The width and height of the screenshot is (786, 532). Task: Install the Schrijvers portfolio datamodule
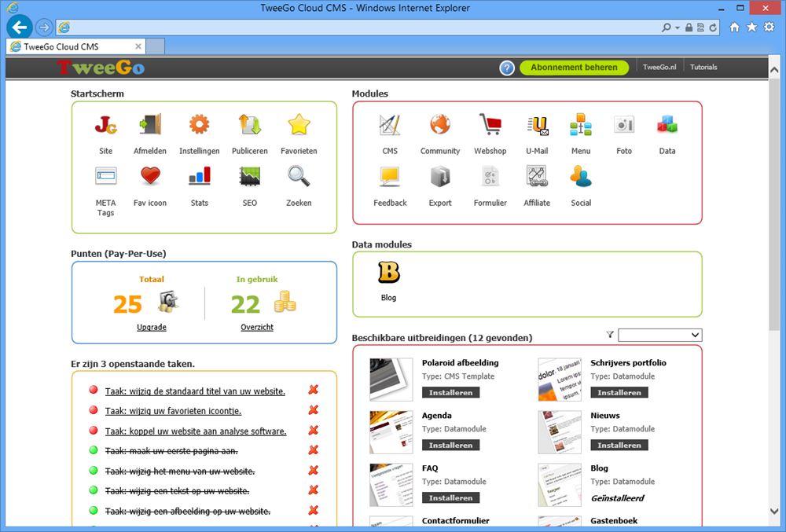point(619,393)
